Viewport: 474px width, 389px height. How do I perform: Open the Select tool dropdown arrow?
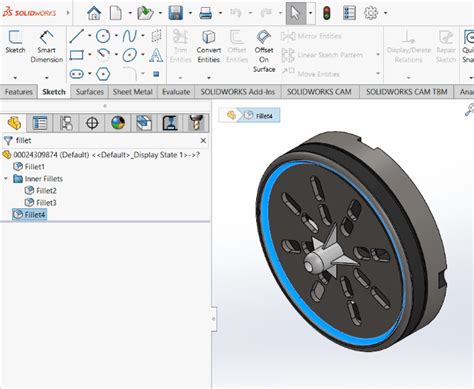[x=311, y=13]
